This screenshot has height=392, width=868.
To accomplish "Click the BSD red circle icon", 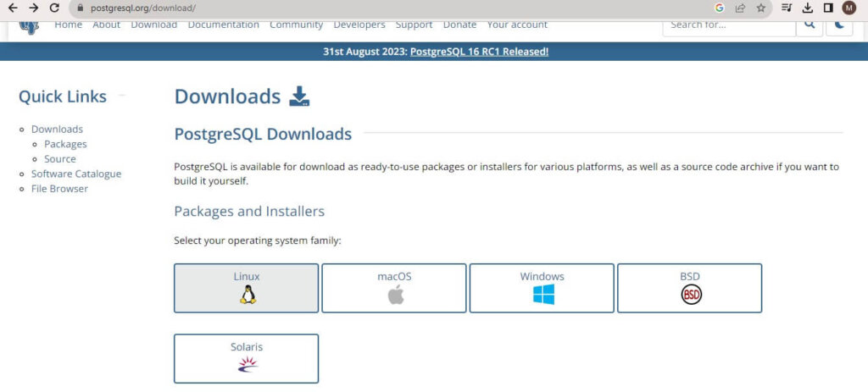I will pyautogui.click(x=691, y=295).
